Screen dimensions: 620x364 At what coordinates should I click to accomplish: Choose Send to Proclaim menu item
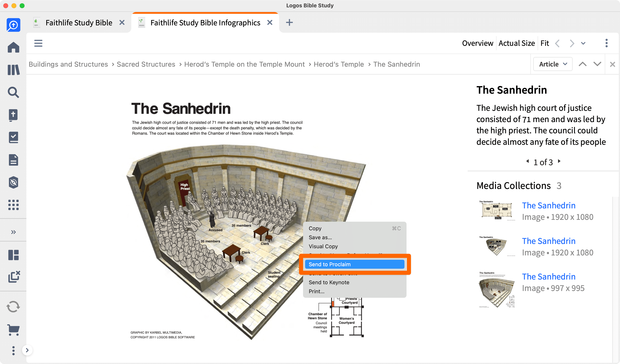(355, 264)
